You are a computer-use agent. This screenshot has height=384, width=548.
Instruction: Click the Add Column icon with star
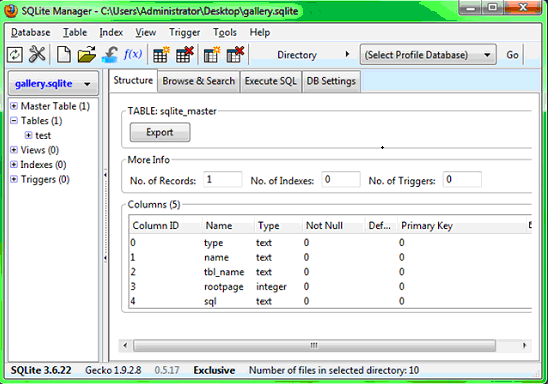click(x=212, y=55)
